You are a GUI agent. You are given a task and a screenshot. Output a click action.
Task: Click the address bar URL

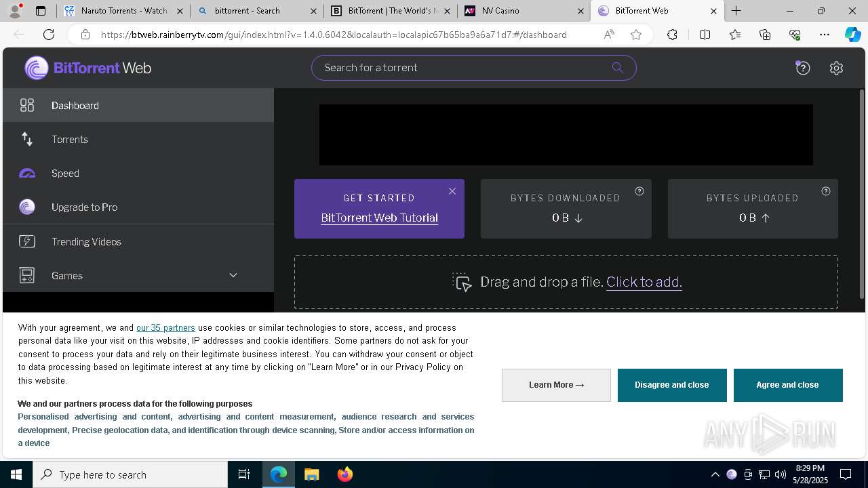click(334, 35)
